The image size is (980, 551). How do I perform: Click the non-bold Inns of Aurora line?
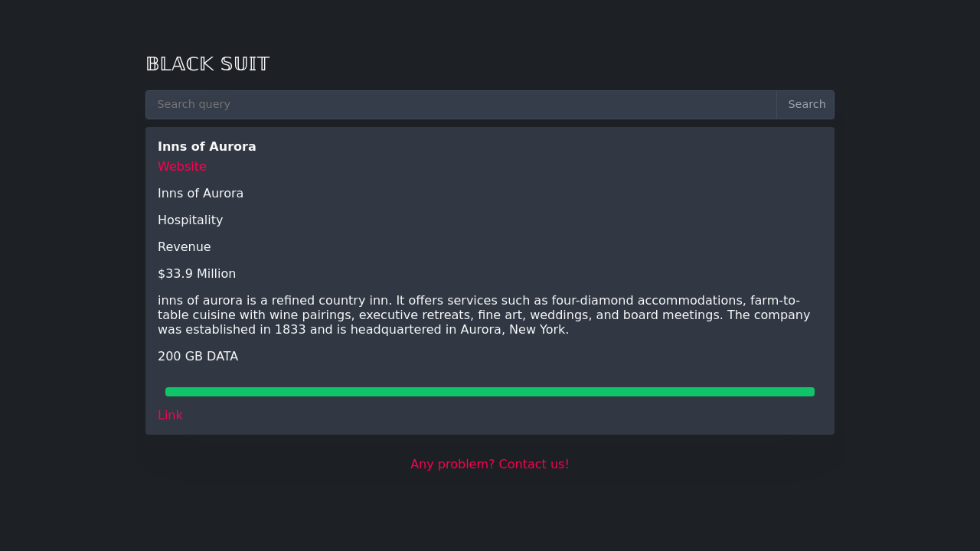tap(201, 194)
